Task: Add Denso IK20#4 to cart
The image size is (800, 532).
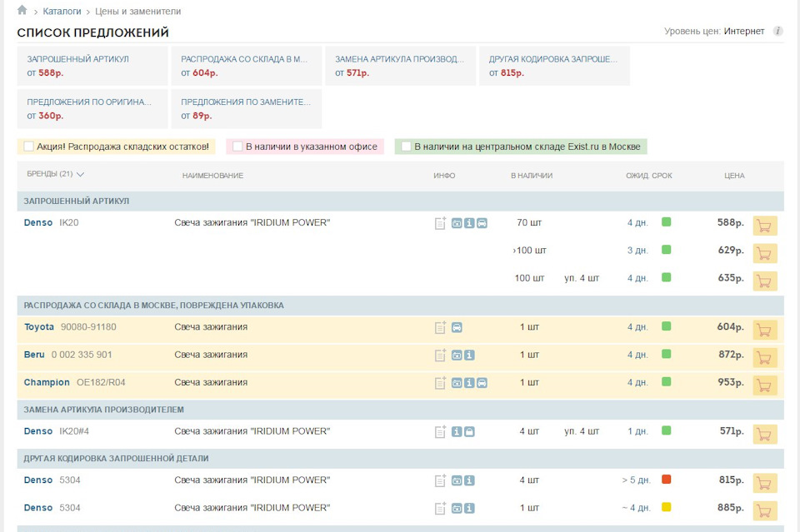Action: point(765,434)
